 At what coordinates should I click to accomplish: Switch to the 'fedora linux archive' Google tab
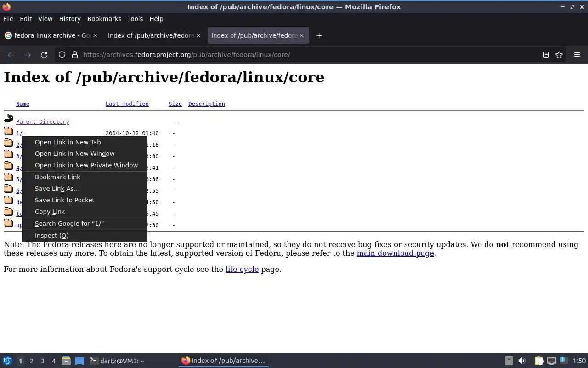coord(51,35)
